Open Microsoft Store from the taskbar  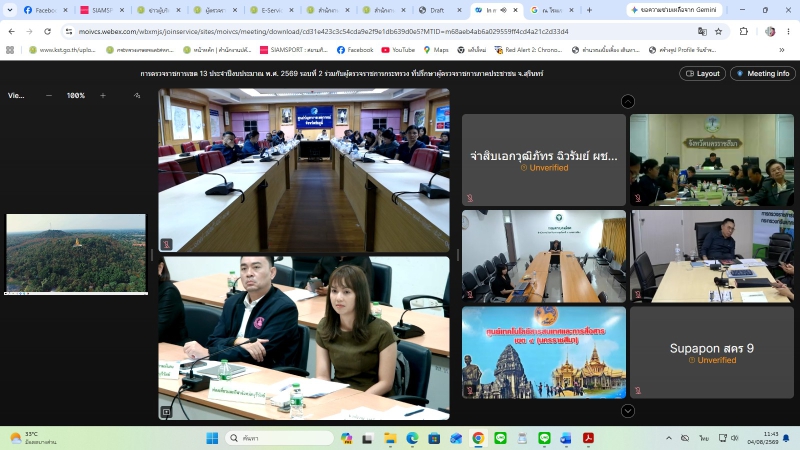pos(434,438)
